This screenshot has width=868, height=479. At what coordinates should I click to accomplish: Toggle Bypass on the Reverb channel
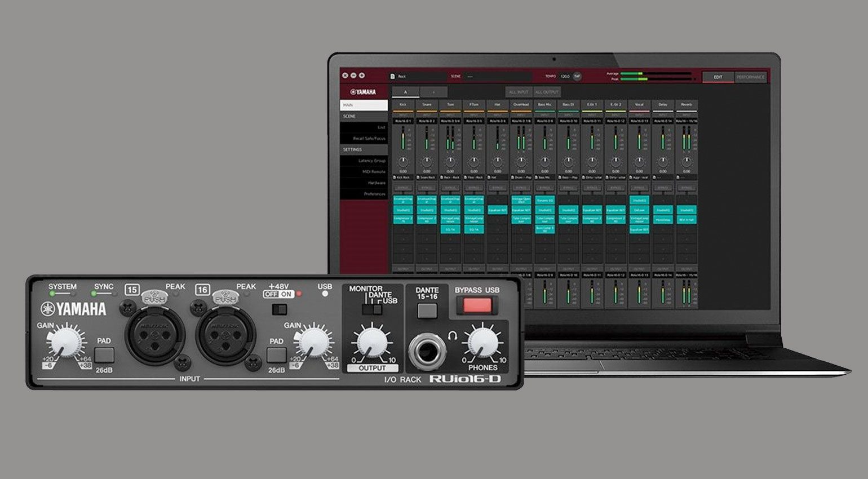tap(686, 188)
